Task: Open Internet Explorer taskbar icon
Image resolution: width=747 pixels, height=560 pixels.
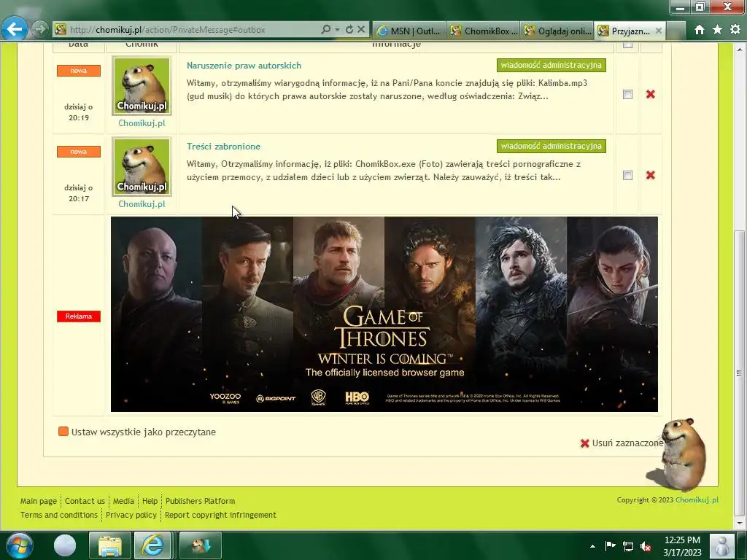Action: point(152,545)
